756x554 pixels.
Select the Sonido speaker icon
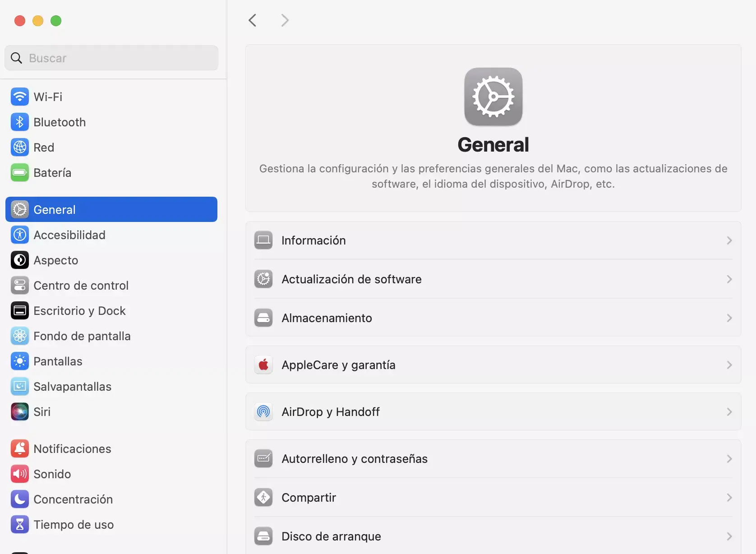pos(20,474)
